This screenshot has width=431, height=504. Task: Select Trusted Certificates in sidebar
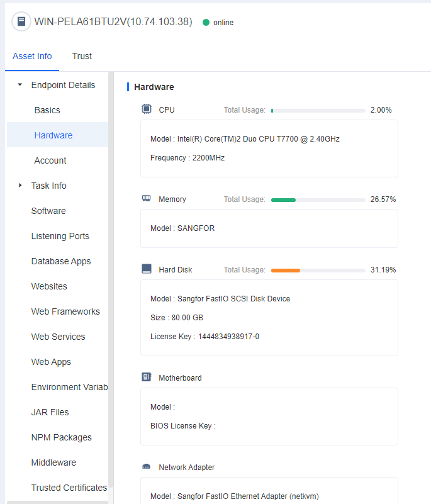tap(69, 488)
